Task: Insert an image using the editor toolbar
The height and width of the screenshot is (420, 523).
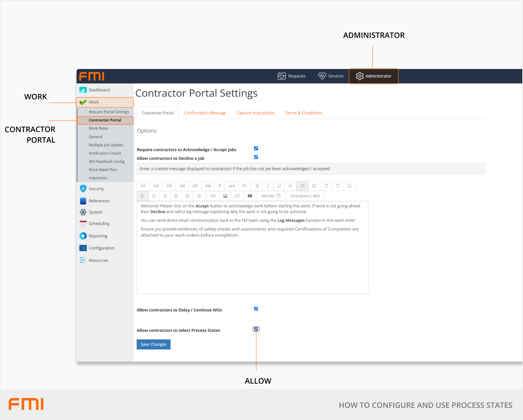Action: 225,196
